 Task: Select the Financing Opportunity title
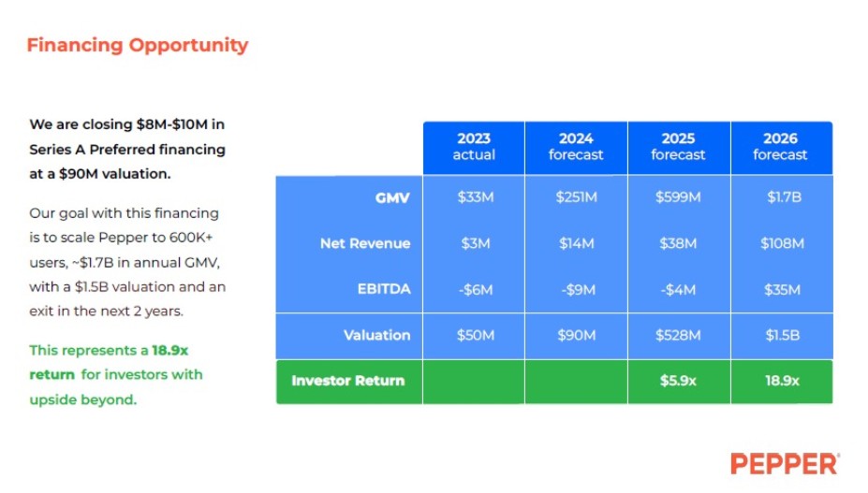tap(138, 46)
